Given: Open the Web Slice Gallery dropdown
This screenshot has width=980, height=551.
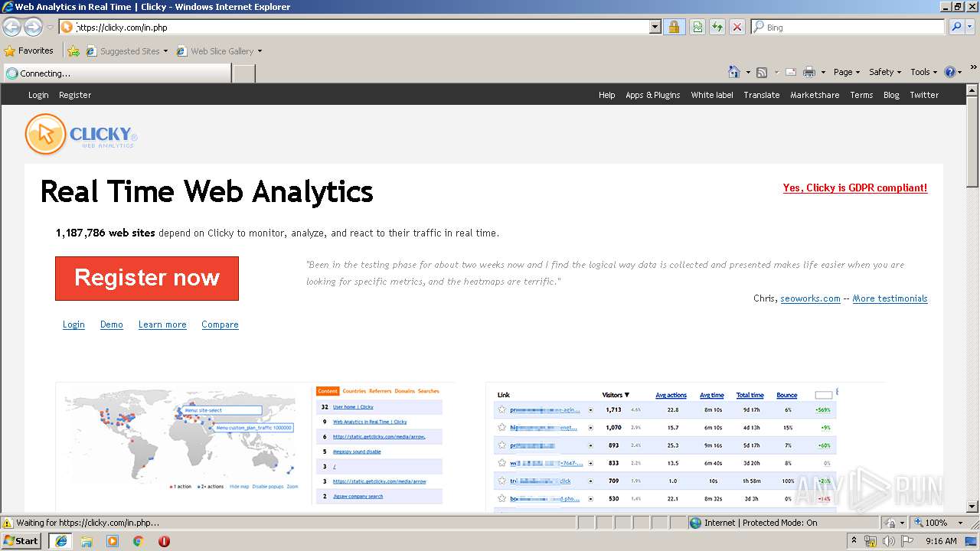Looking at the screenshot, I should click(x=260, y=51).
